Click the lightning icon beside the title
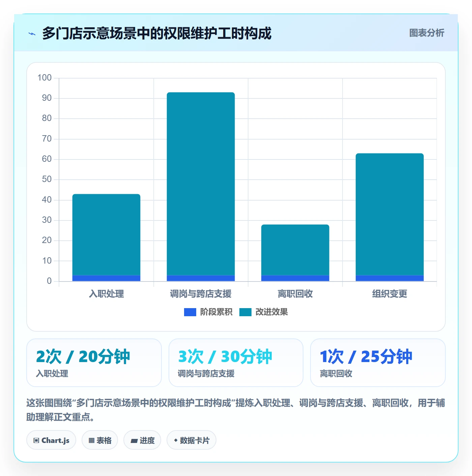 32,34
